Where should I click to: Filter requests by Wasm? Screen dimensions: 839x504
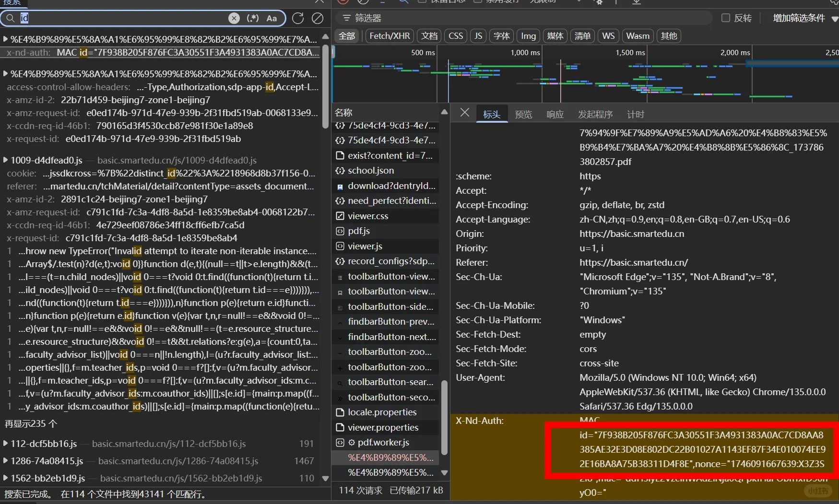[638, 36]
